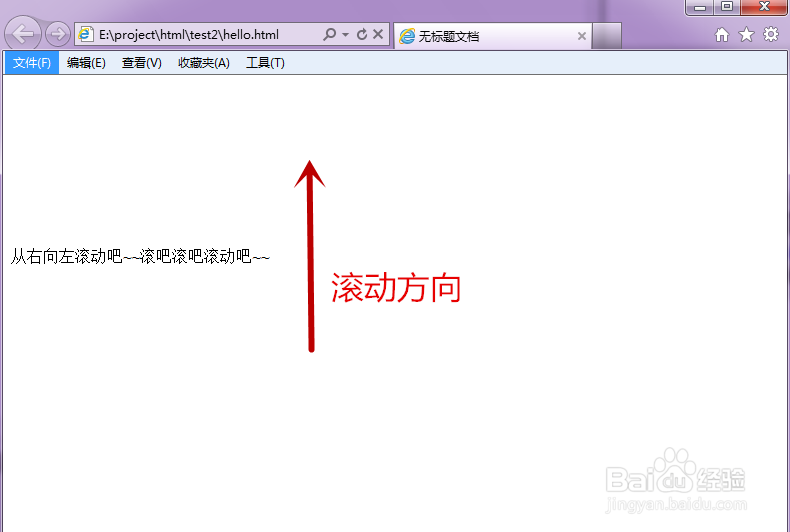Open tools with the gear icon
The image size is (790, 532).
(x=771, y=34)
